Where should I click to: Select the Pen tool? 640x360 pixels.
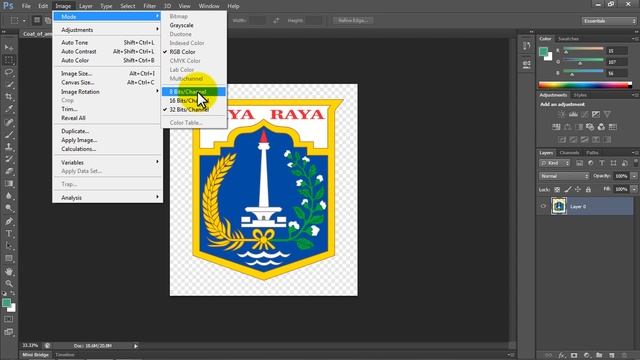point(9,221)
